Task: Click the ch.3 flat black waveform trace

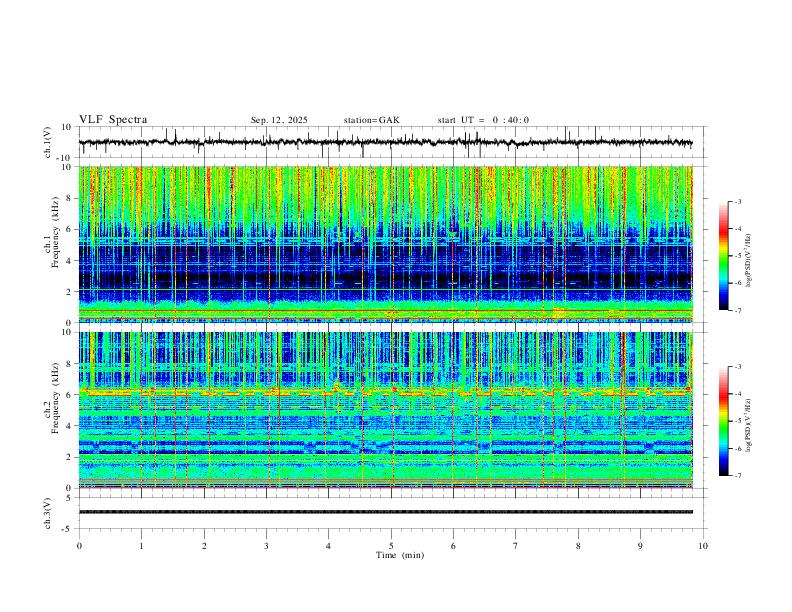Action: pos(385,512)
